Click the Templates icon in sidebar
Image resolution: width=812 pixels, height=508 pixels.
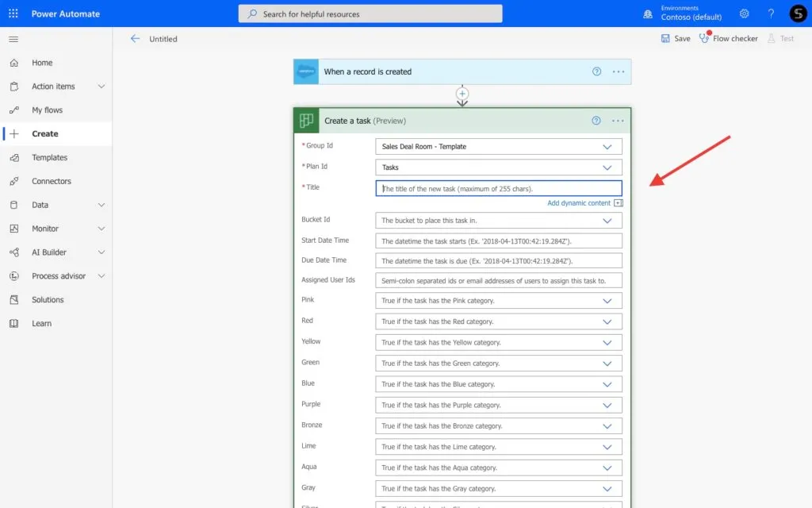click(14, 158)
